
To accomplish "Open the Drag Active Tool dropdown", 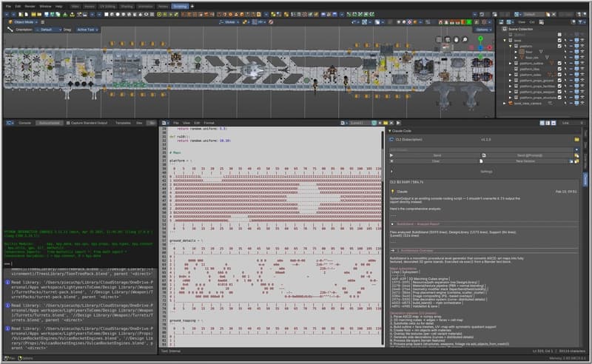I will pyautogui.click(x=87, y=30).
